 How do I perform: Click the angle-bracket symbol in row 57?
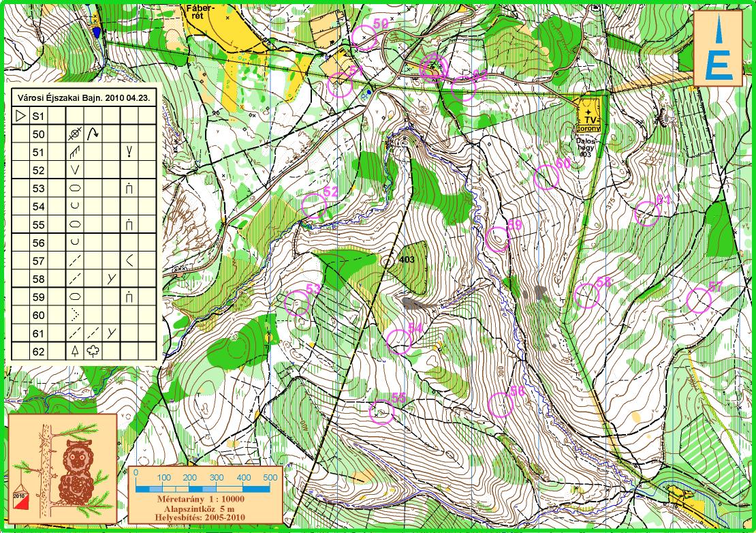click(x=129, y=261)
